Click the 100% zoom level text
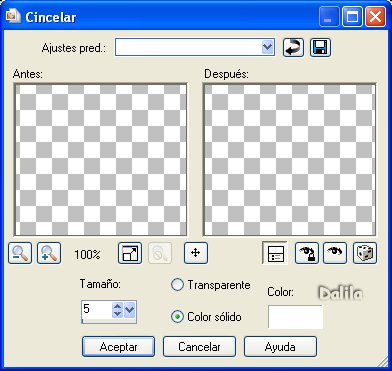The image size is (392, 371). (x=87, y=255)
